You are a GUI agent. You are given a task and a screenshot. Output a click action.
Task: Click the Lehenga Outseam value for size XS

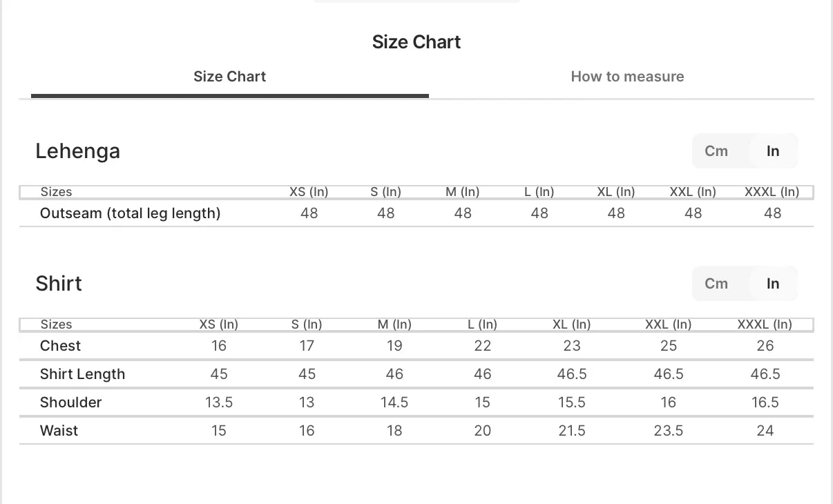pos(309,213)
